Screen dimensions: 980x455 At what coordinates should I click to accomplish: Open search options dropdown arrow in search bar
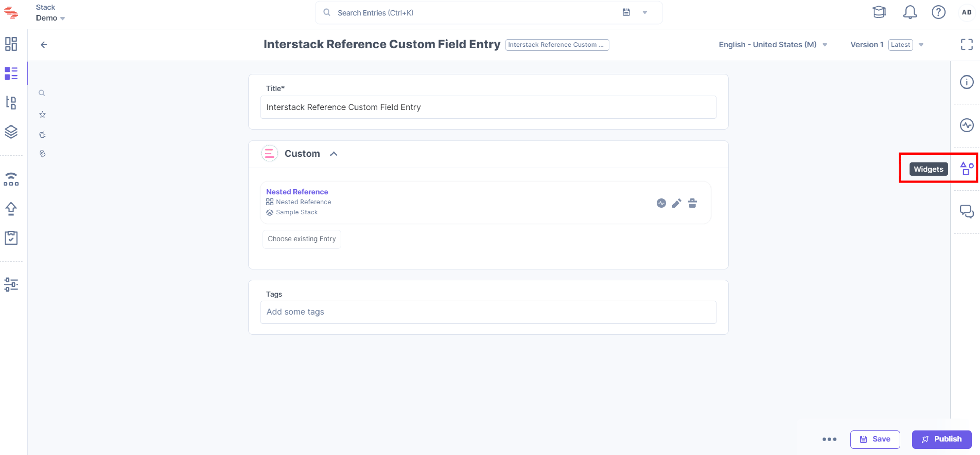[x=645, y=12]
